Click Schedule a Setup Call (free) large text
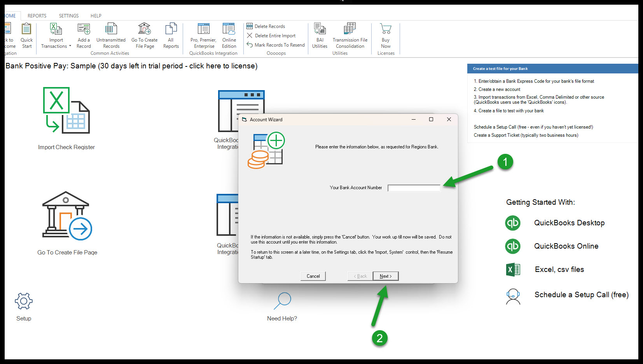This screenshot has width=643, height=364. (582, 295)
